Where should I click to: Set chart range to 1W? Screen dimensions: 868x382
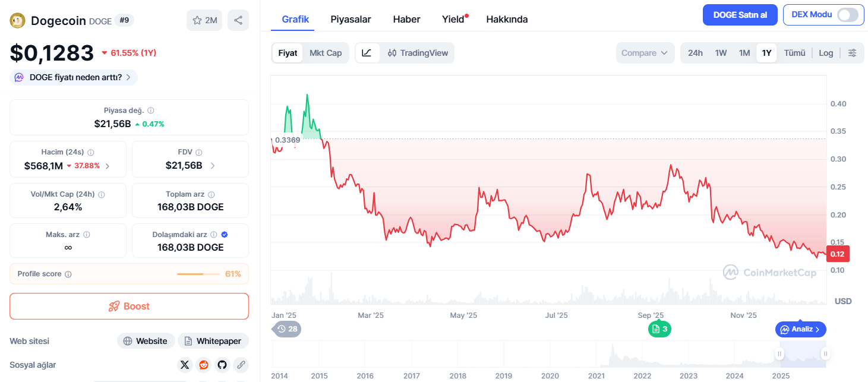(x=721, y=53)
